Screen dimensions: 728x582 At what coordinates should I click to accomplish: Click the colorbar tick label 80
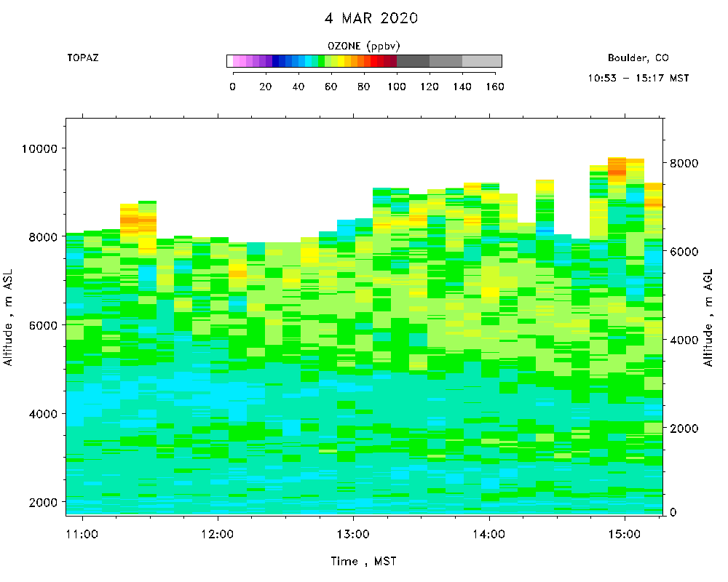click(x=363, y=87)
